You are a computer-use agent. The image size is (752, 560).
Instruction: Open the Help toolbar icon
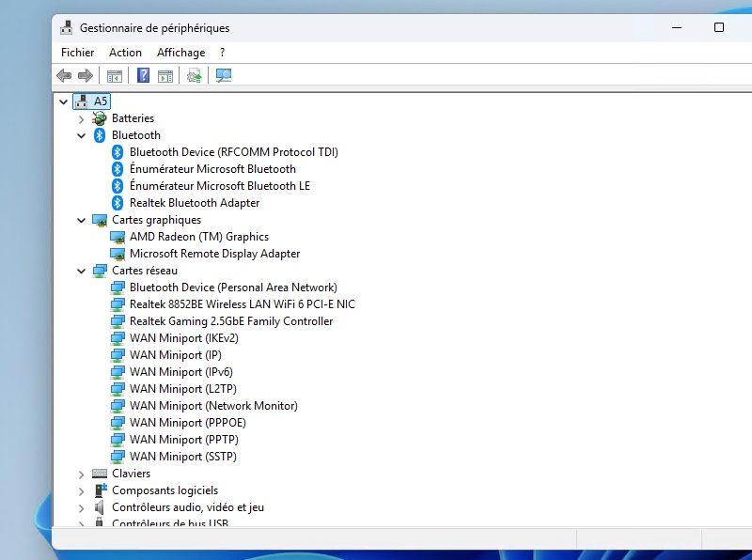(143, 75)
